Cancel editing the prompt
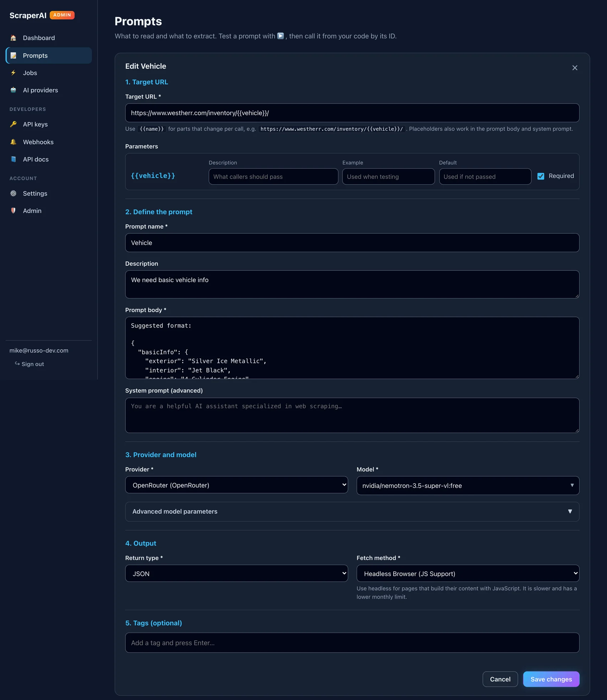 coord(500,679)
